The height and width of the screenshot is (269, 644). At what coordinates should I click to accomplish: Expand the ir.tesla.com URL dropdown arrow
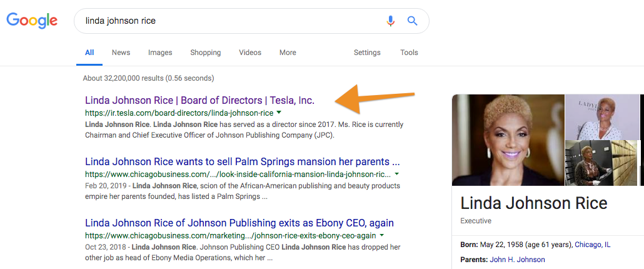279,112
